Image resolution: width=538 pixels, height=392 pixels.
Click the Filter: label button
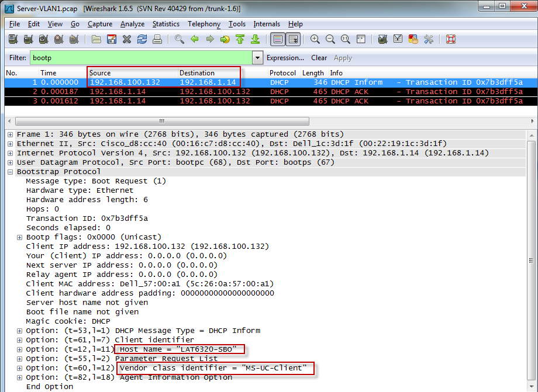(18, 58)
